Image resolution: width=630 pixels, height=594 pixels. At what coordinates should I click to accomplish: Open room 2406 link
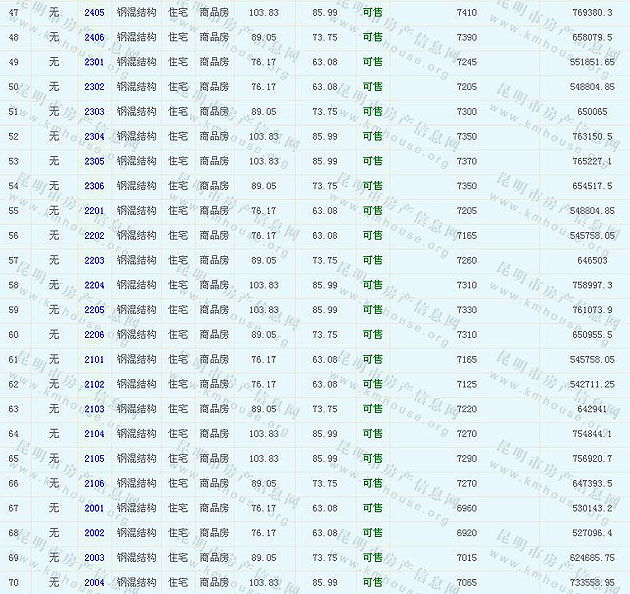(x=94, y=37)
